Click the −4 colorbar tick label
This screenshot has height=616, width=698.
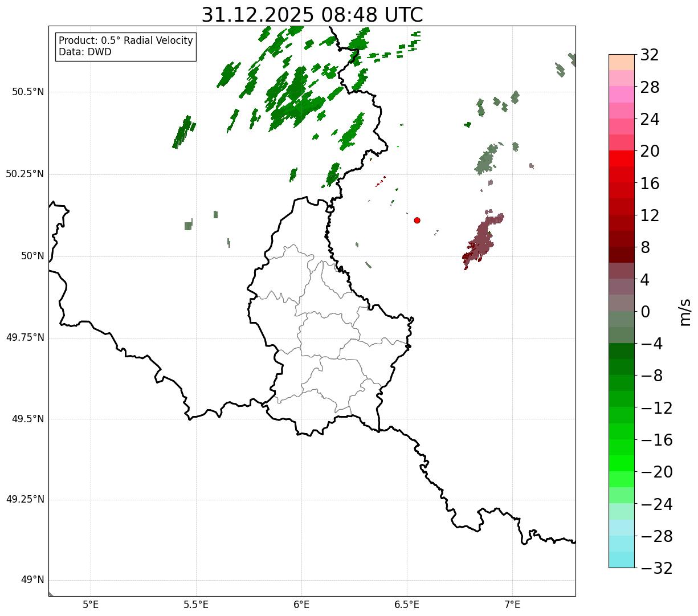click(651, 344)
